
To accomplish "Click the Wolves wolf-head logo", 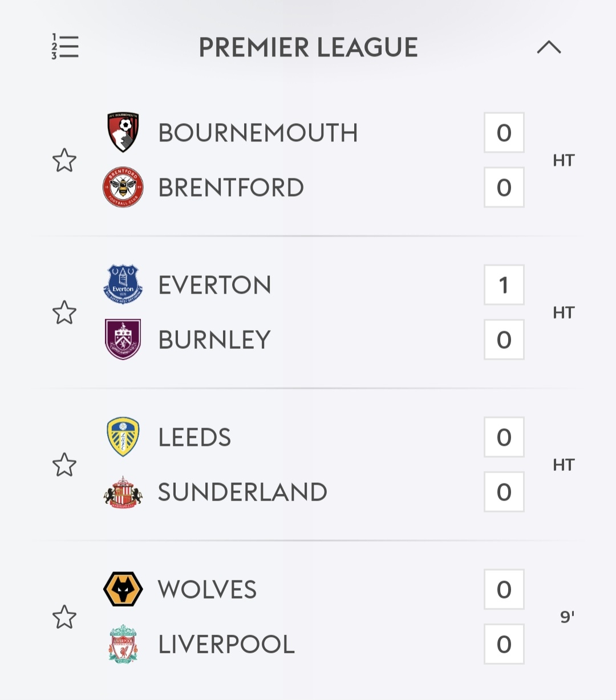I will 123,589.
